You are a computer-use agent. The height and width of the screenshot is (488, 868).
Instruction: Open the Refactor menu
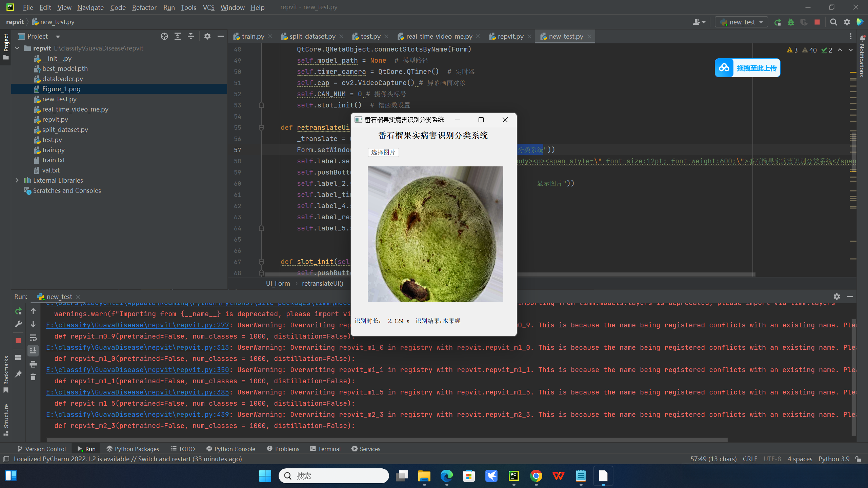point(144,7)
